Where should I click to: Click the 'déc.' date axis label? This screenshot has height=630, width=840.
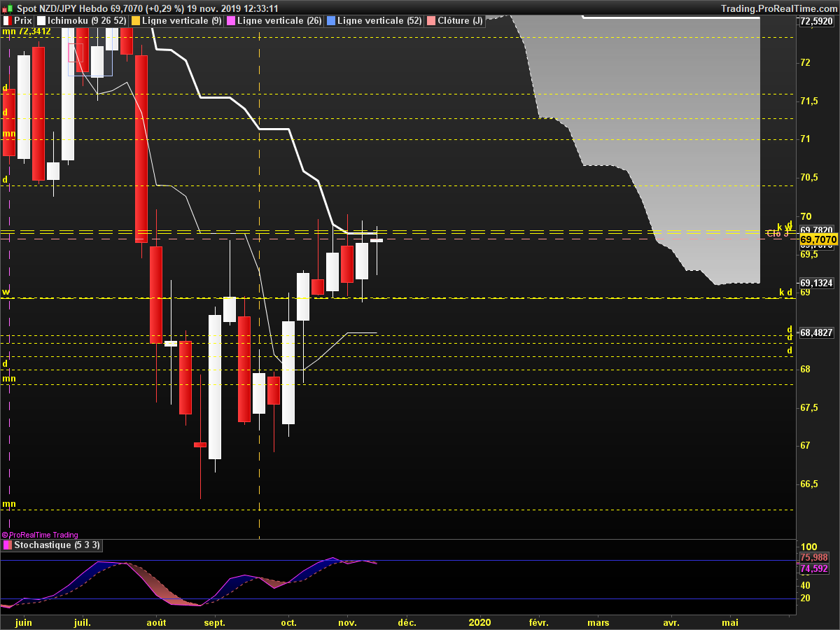[407, 622]
